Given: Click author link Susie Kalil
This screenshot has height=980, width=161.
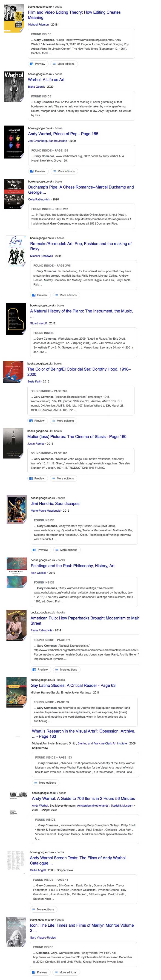Looking at the screenshot, I should coord(34,381).
